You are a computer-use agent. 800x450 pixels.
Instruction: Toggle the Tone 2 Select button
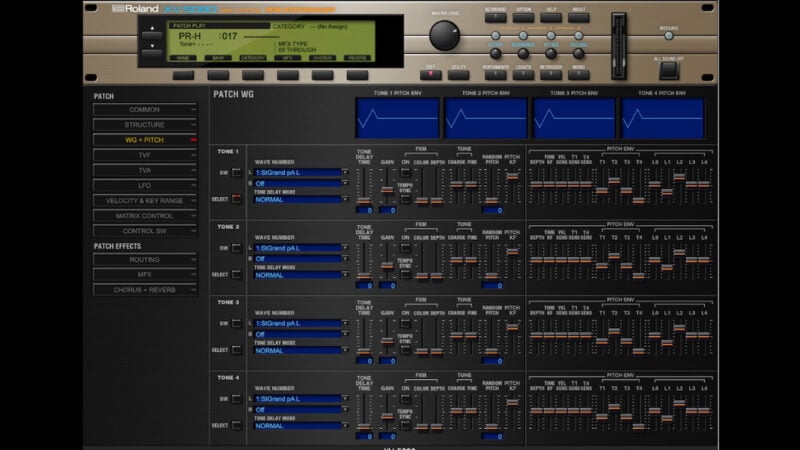[x=236, y=274]
